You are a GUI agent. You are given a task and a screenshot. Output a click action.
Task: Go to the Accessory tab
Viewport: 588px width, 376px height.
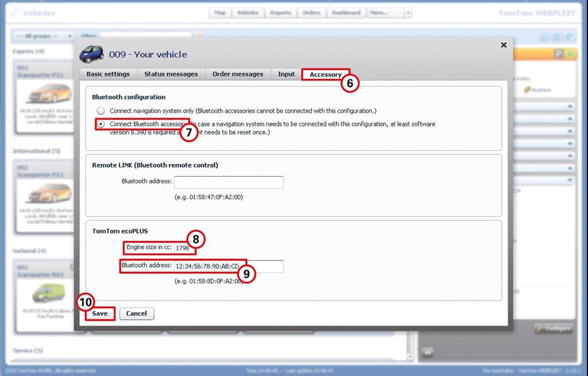click(x=325, y=75)
